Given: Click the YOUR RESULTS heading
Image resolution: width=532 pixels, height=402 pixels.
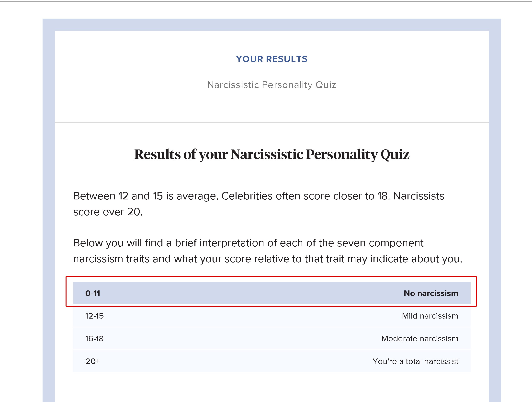Looking at the screenshot, I should [x=272, y=59].
